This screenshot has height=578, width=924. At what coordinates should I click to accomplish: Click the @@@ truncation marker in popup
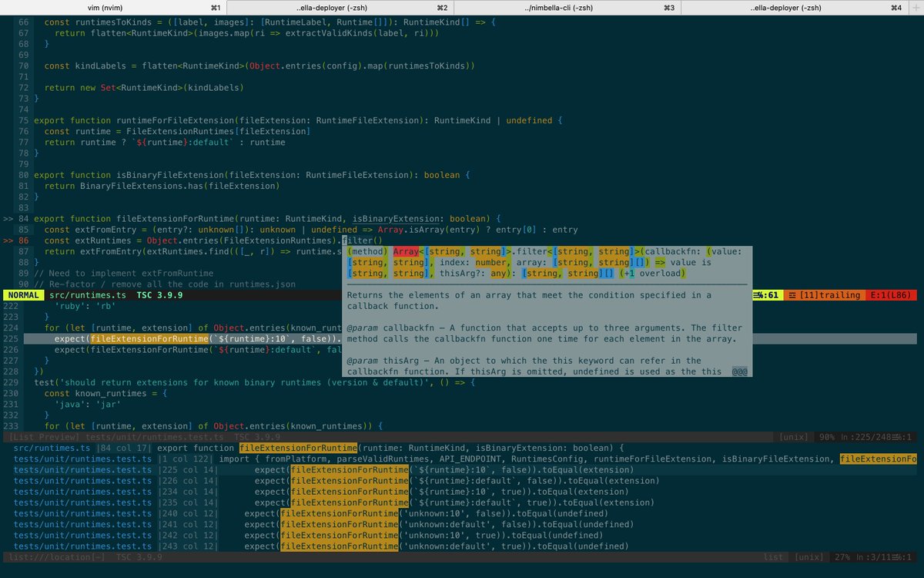tap(740, 371)
